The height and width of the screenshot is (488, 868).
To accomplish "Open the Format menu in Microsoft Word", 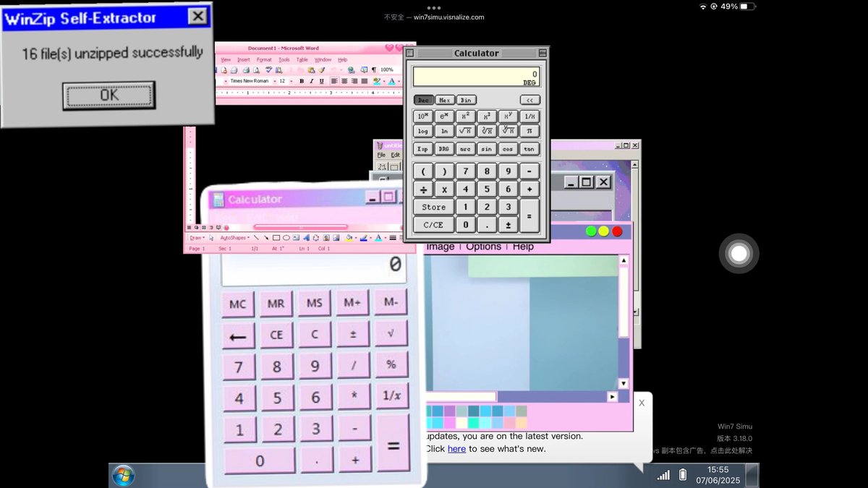I will (264, 59).
